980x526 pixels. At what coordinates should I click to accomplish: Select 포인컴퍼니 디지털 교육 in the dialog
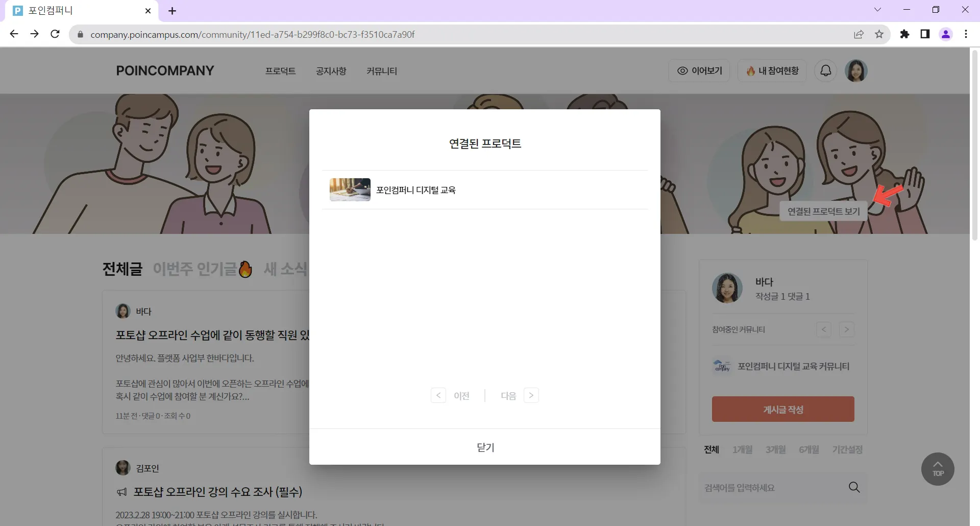pos(485,189)
